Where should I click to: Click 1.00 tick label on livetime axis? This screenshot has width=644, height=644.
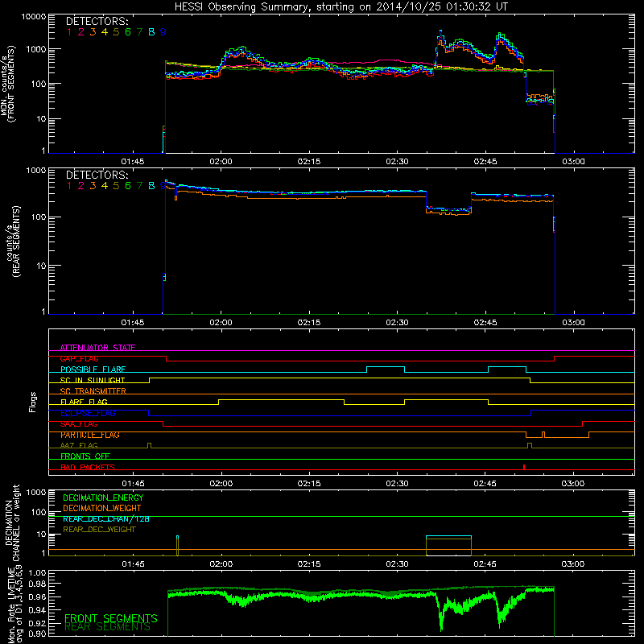37,573
